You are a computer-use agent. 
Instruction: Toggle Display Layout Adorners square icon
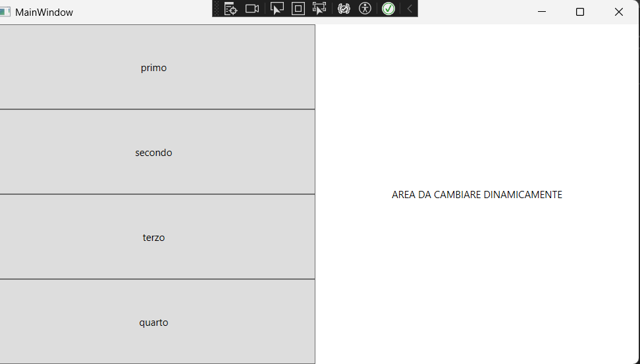tap(298, 9)
